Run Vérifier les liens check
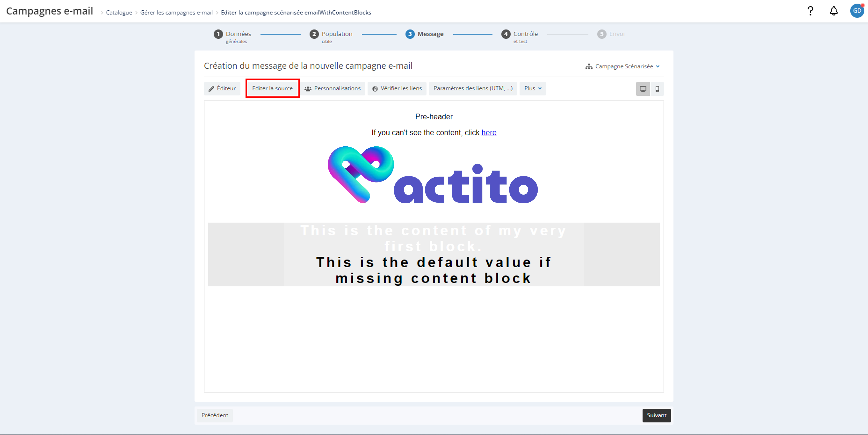This screenshot has width=868, height=435. [x=397, y=88]
